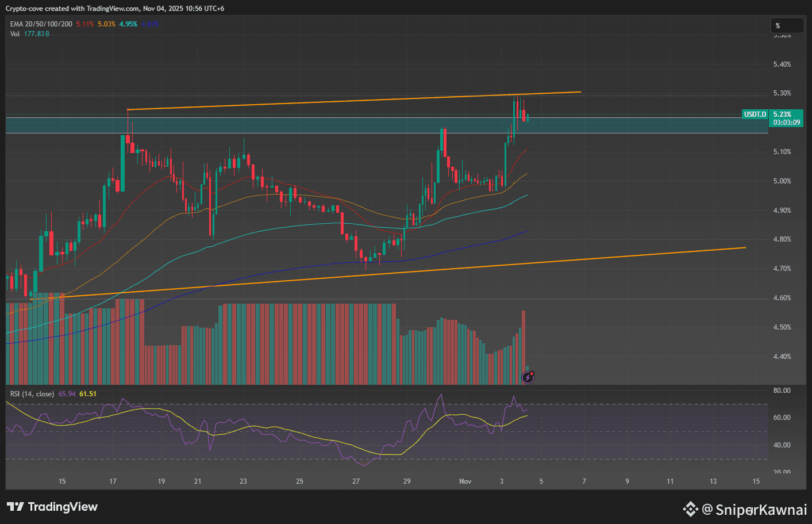Click date 27 on the time axis
Screen dimensions: 812x524
tap(356, 481)
